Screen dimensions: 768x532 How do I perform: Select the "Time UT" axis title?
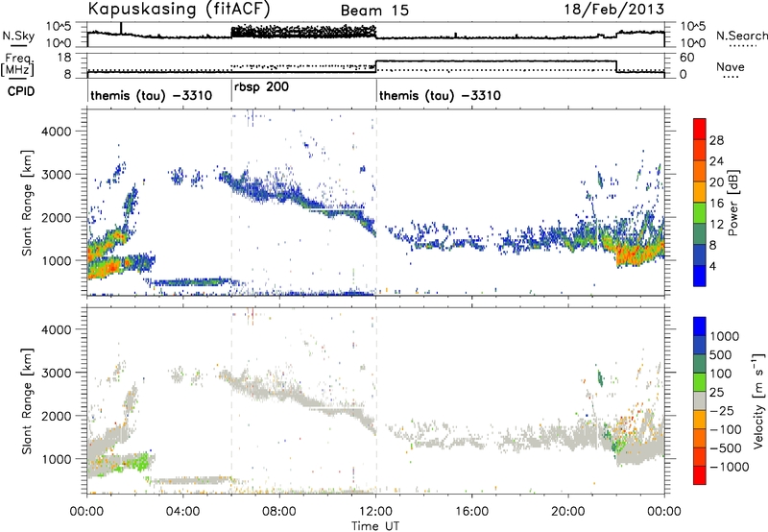click(375, 526)
